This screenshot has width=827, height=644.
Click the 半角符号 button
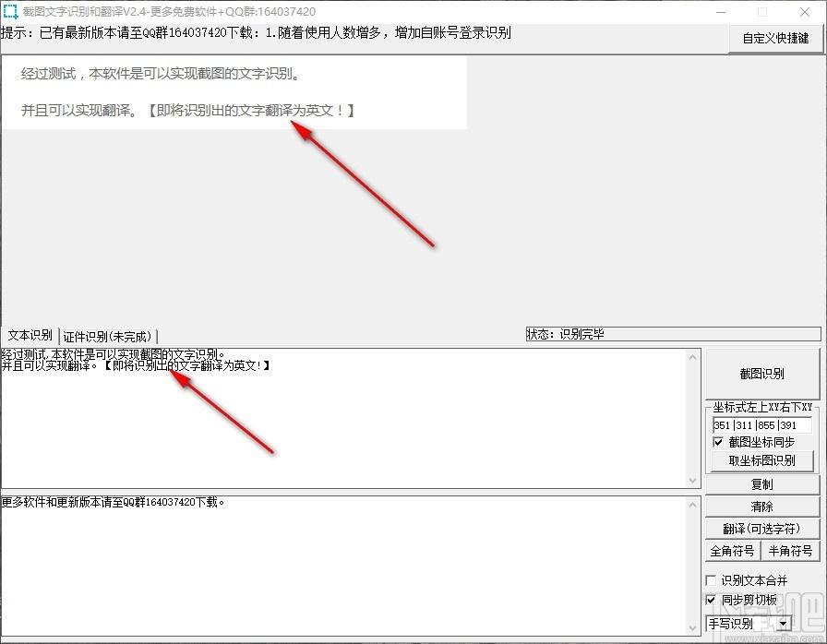pos(791,551)
